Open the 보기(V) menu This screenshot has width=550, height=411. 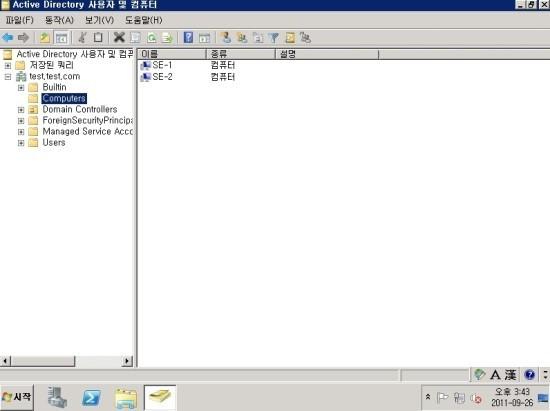click(99, 20)
